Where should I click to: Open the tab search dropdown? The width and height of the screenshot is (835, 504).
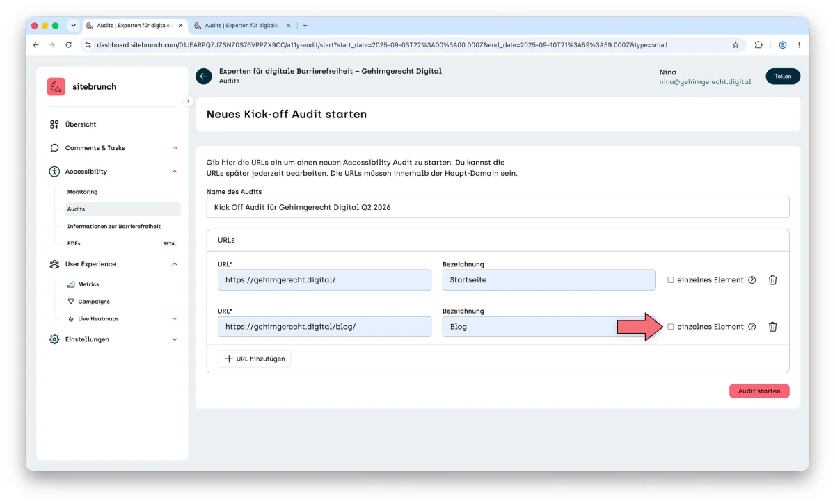pos(73,26)
